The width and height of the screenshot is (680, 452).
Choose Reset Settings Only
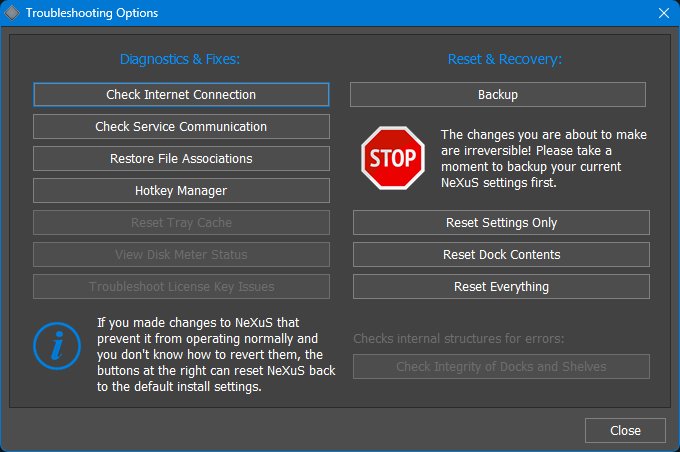coord(501,223)
